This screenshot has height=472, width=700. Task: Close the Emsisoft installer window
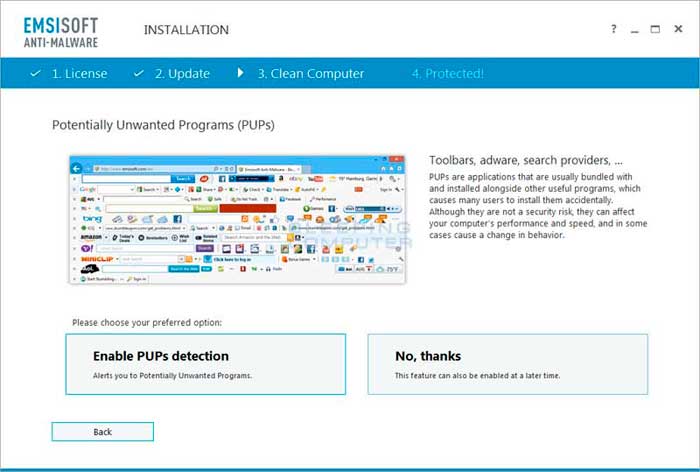[678, 29]
